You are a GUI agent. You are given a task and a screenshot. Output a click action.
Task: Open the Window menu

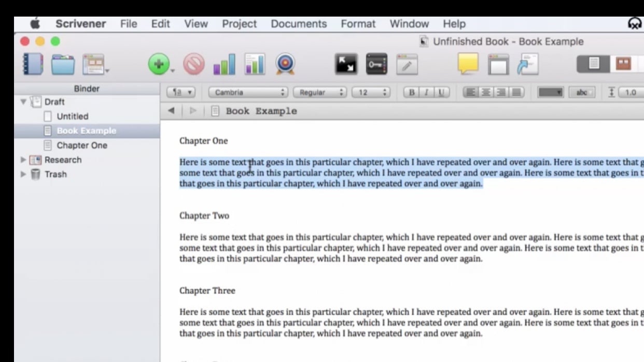click(x=409, y=24)
